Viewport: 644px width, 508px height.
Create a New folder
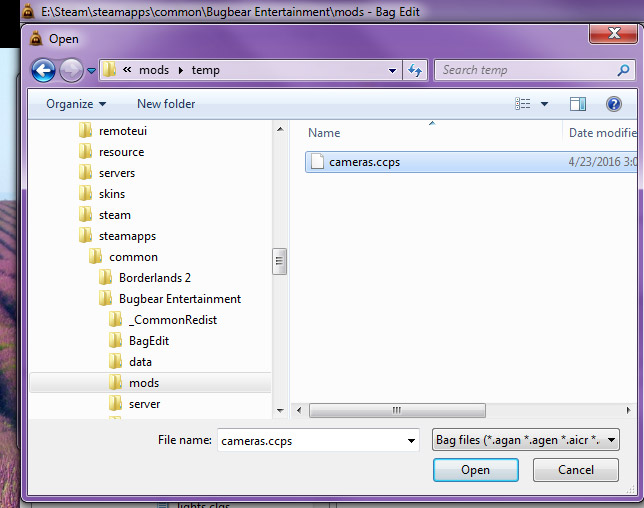click(166, 104)
